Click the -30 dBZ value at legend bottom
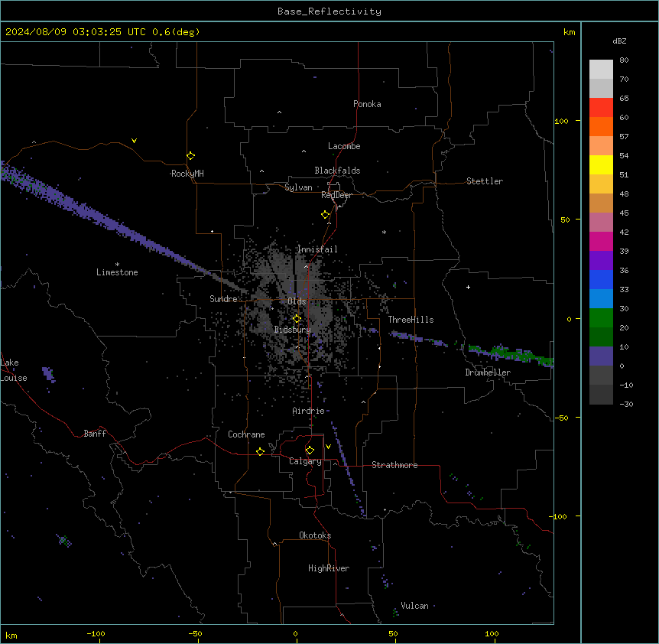659x644 pixels. click(x=626, y=404)
